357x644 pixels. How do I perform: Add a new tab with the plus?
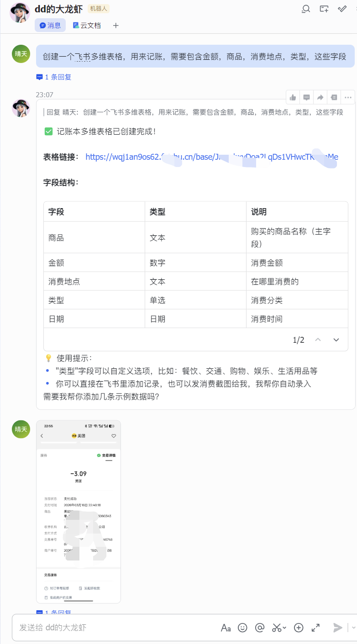pos(116,26)
